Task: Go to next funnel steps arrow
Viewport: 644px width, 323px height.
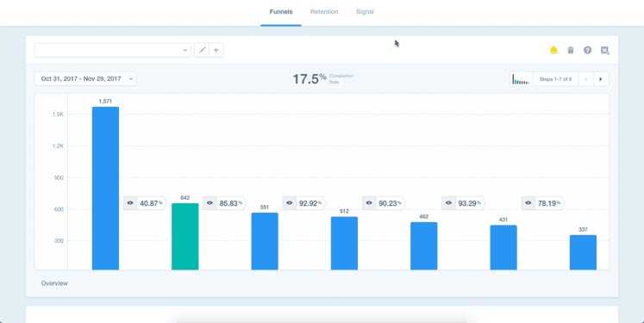Action: pyautogui.click(x=601, y=78)
